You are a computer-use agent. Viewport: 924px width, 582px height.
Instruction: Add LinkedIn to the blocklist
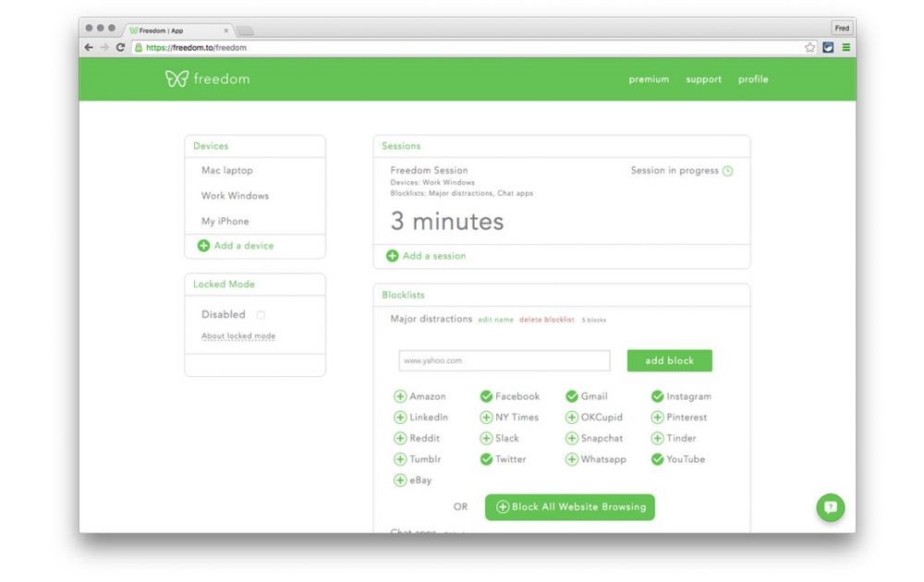[x=400, y=417]
